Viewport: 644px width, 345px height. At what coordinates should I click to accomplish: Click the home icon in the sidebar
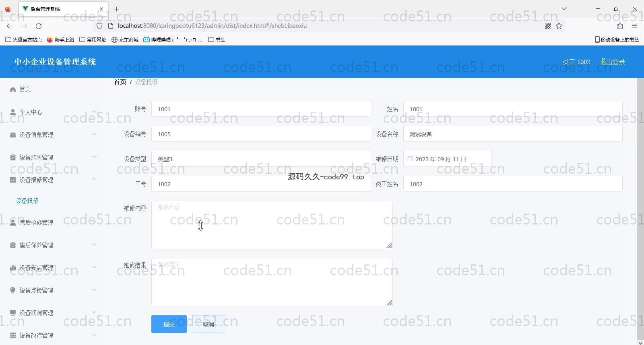13,89
